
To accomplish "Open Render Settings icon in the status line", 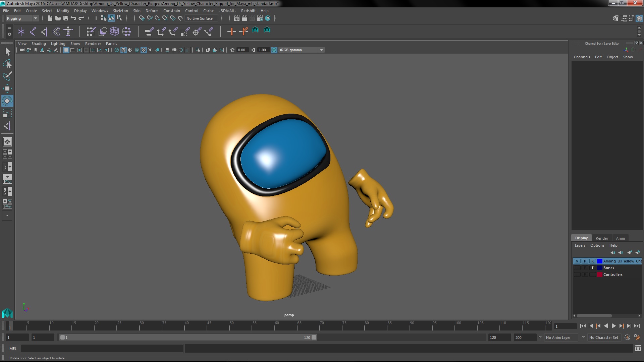I will 260,18.
